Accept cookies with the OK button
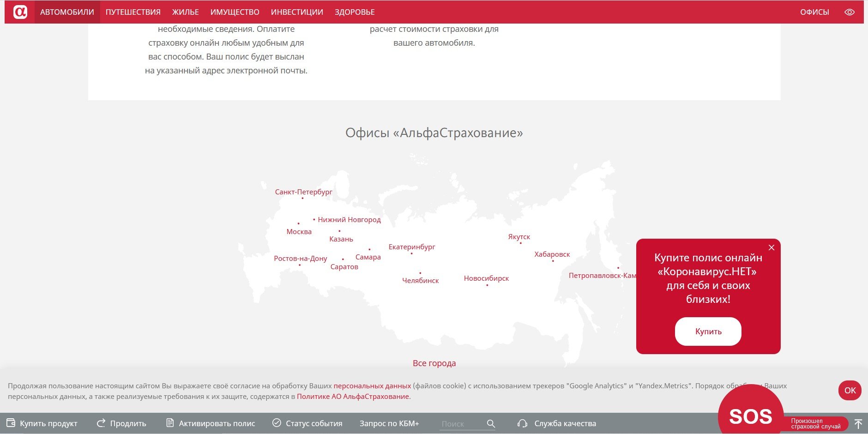This screenshot has height=434, width=868. click(x=850, y=391)
